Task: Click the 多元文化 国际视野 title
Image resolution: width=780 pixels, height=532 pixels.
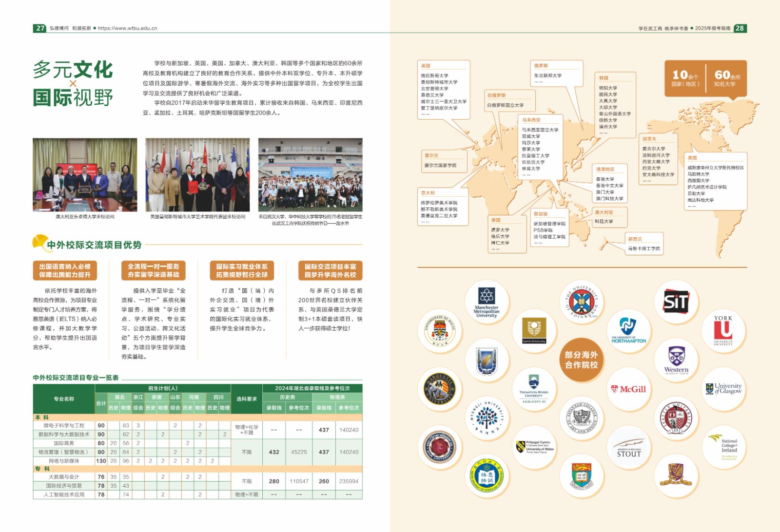Action: (73, 83)
